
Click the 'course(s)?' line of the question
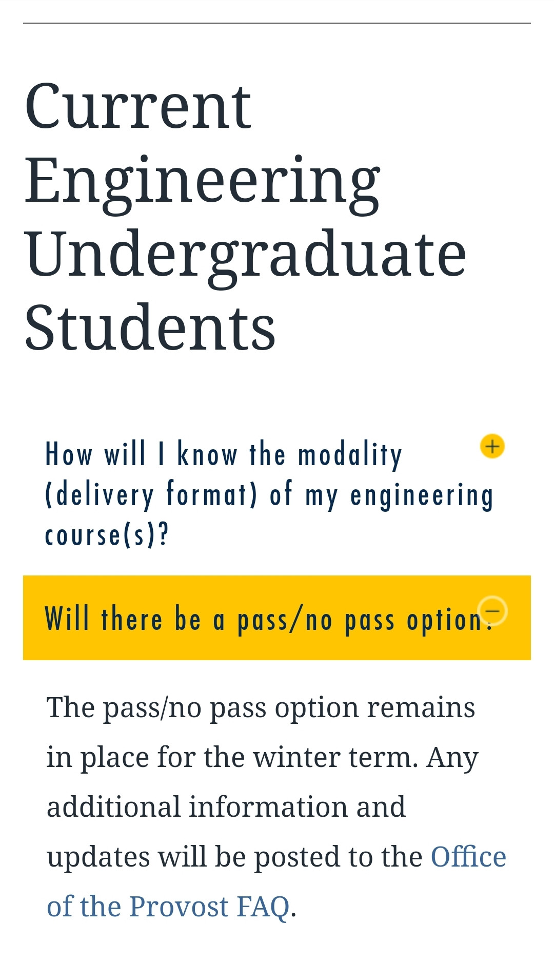(x=107, y=535)
